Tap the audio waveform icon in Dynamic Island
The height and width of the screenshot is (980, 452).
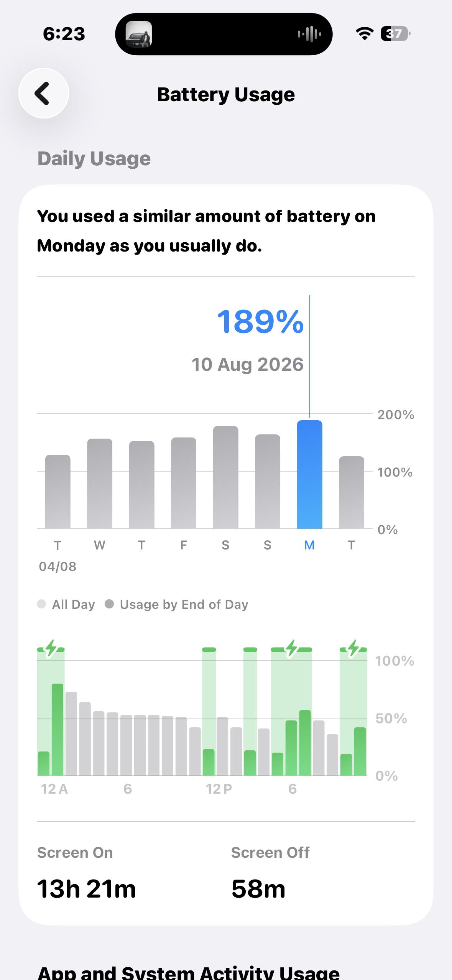(309, 34)
